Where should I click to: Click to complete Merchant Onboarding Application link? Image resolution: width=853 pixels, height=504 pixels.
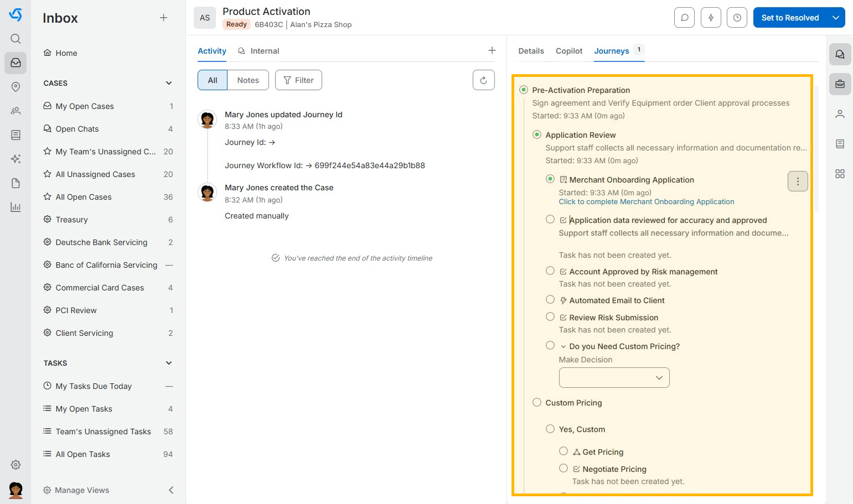pos(646,202)
